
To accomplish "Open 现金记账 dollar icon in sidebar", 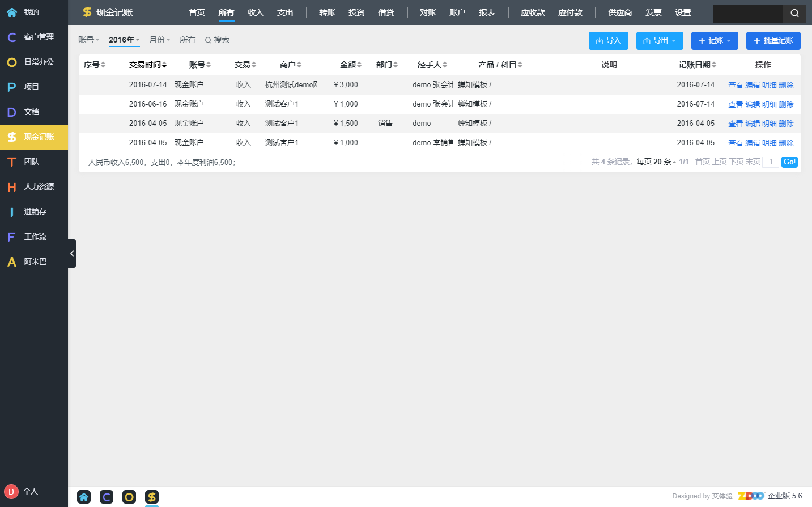I will pos(11,137).
